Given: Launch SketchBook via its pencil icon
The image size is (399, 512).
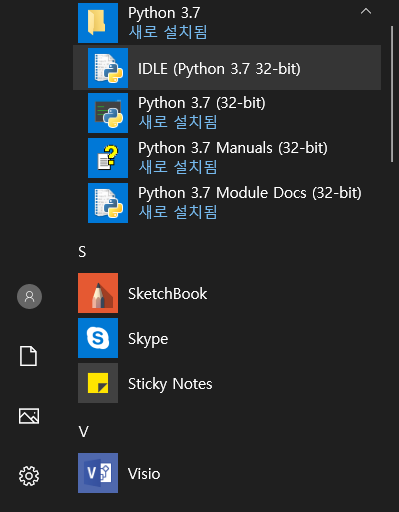Looking at the screenshot, I should [98, 293].
